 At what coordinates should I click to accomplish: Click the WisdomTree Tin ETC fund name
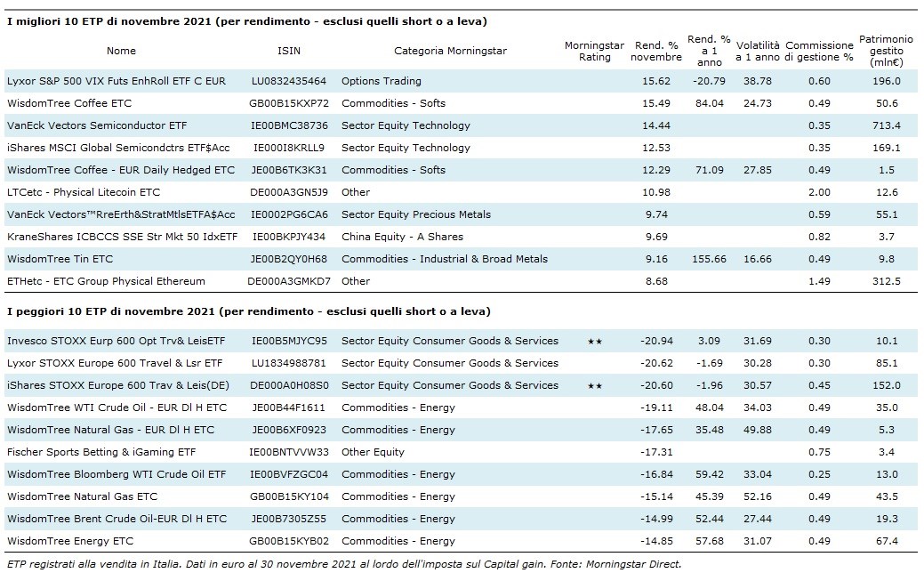point(60,259)
